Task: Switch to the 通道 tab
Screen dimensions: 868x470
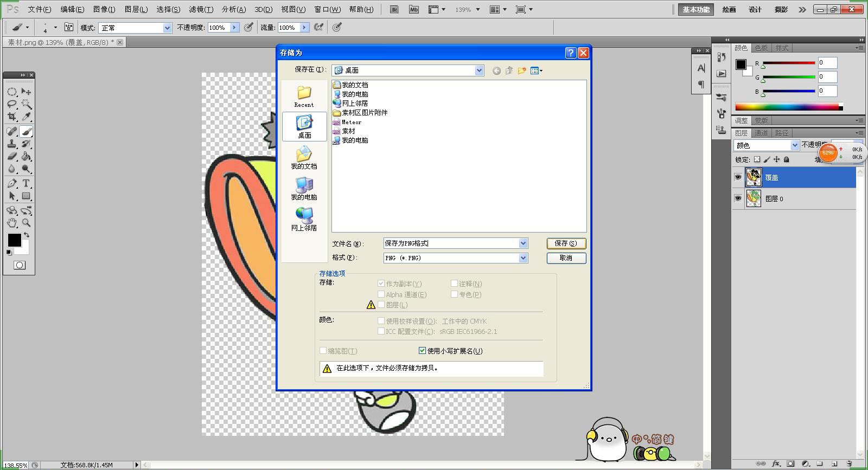Action: pos(761,133)
